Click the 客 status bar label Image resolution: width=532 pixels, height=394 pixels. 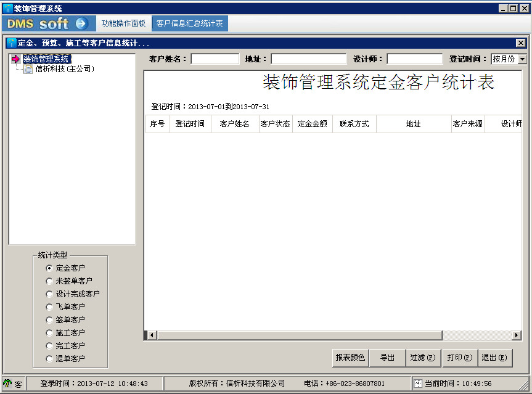point(18,384)
